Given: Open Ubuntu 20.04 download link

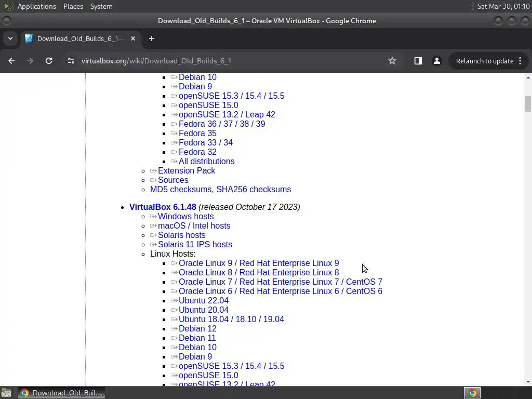Looking at the screenshot, I should coord(204,310).
